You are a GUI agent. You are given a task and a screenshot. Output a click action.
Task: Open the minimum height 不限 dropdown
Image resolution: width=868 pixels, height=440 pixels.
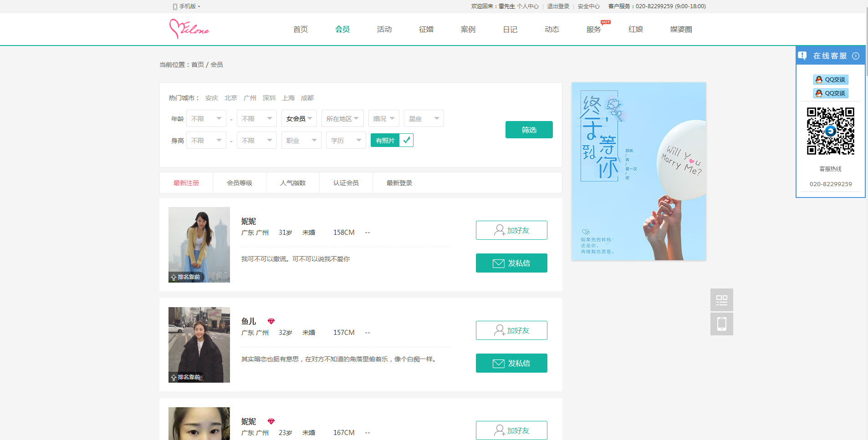206,140
